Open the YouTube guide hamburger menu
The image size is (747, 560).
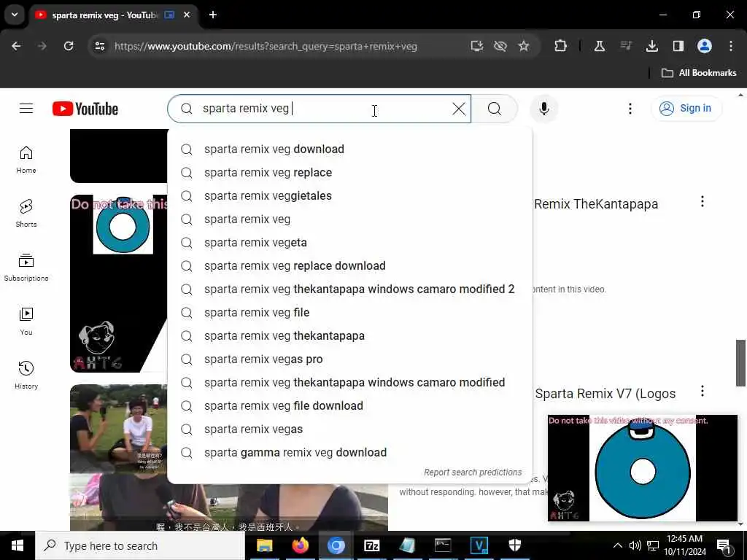26,109
